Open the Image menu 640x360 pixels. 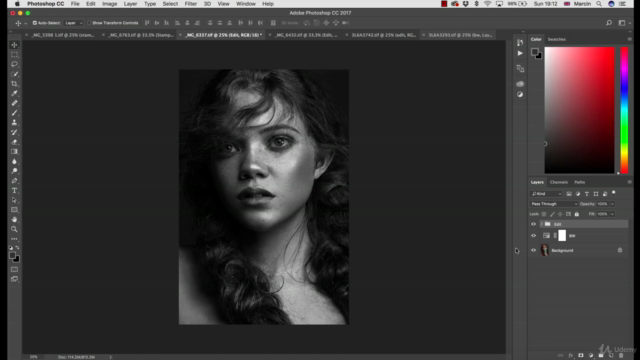109,4
